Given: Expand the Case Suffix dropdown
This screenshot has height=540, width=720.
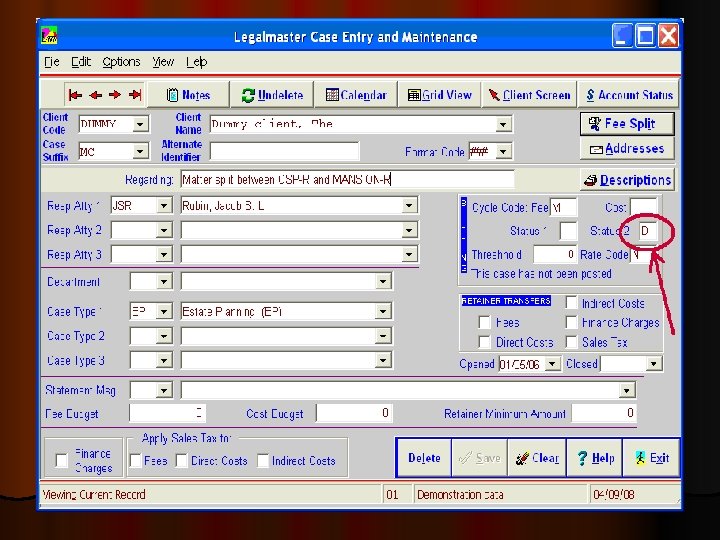Looking at the screenshot, I should 140,151.
